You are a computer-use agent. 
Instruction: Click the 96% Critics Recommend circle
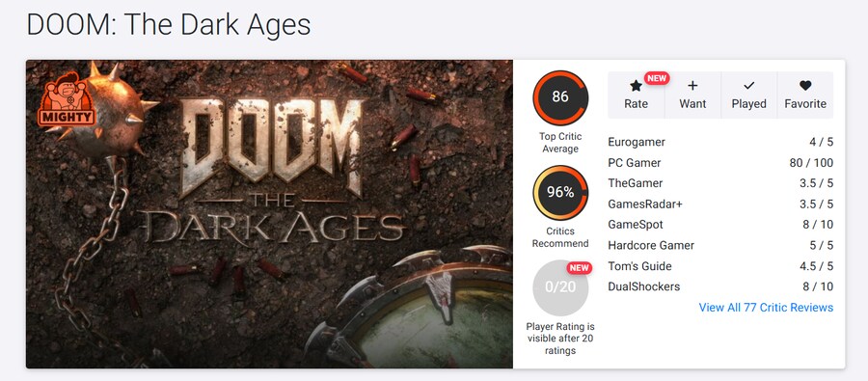tap(560, 193)
